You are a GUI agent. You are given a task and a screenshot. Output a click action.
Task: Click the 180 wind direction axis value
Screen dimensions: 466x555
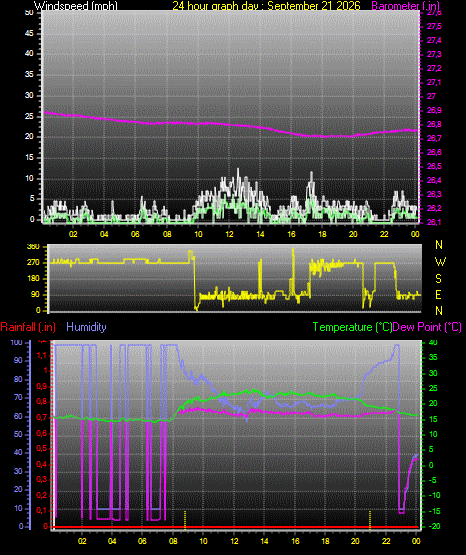[33, 279]
